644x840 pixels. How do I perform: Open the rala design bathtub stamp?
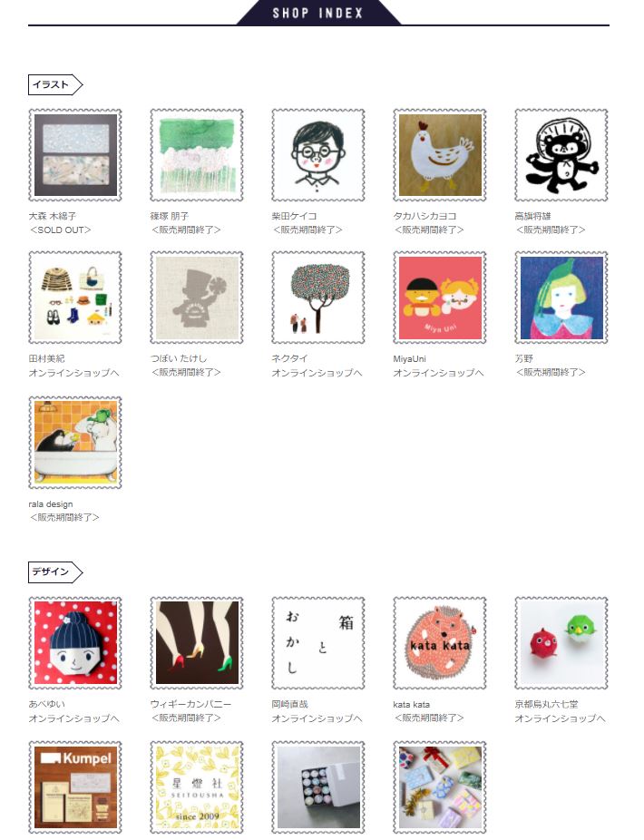tap(75, 443)
